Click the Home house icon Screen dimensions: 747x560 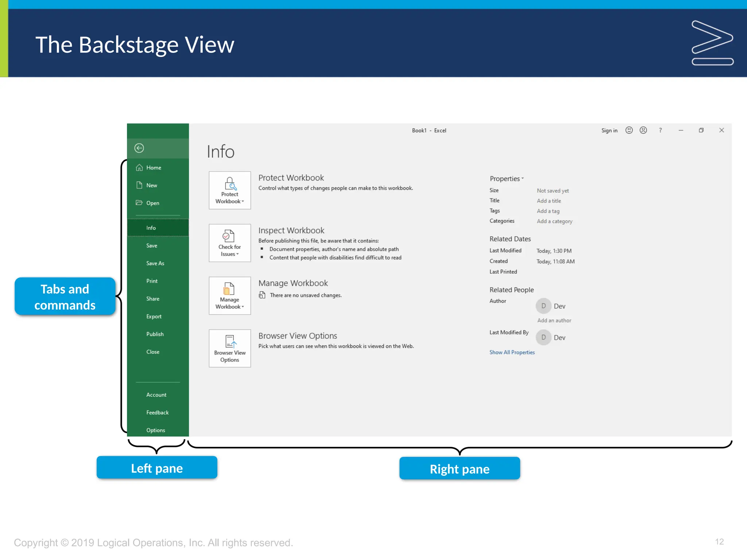click(x=139, y=167)
